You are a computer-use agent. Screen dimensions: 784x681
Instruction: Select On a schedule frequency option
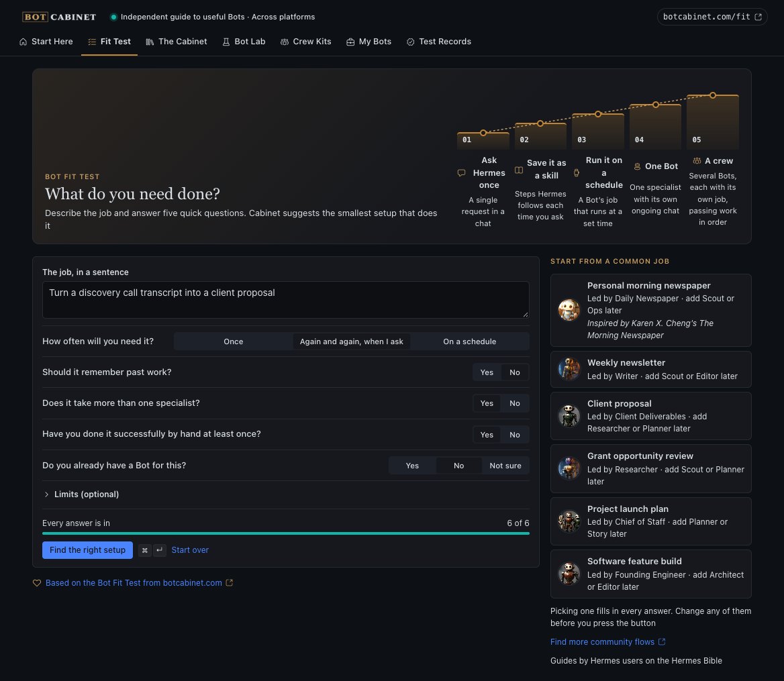(469, 342)
